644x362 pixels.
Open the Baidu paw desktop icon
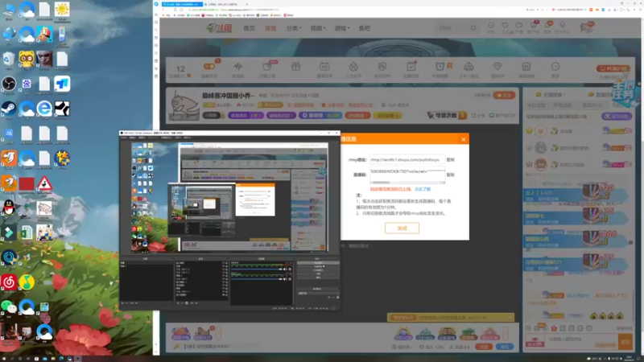click(x=27, y=84)
